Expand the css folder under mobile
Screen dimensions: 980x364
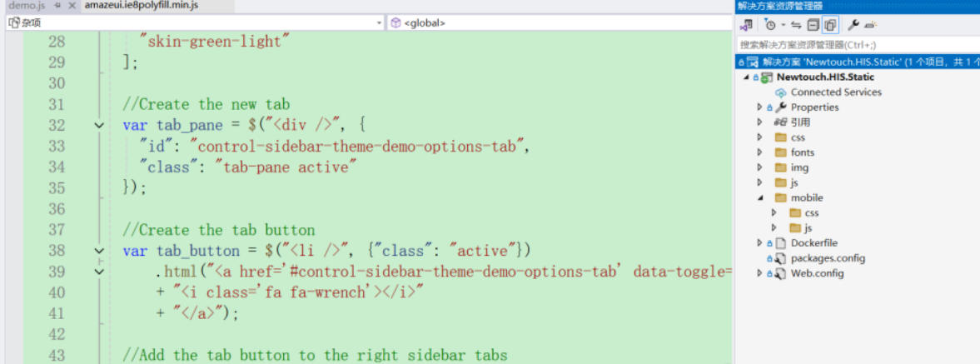click(x=774, y=212)
